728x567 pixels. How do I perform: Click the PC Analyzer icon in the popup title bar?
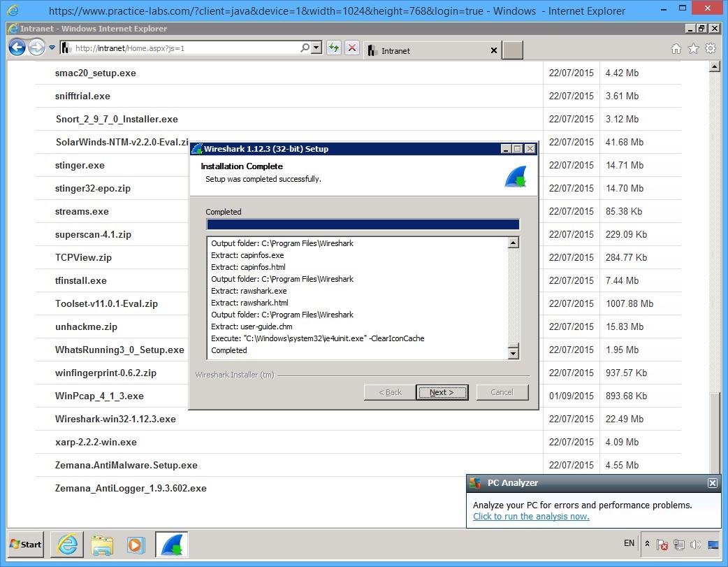(x=476, y=482)
